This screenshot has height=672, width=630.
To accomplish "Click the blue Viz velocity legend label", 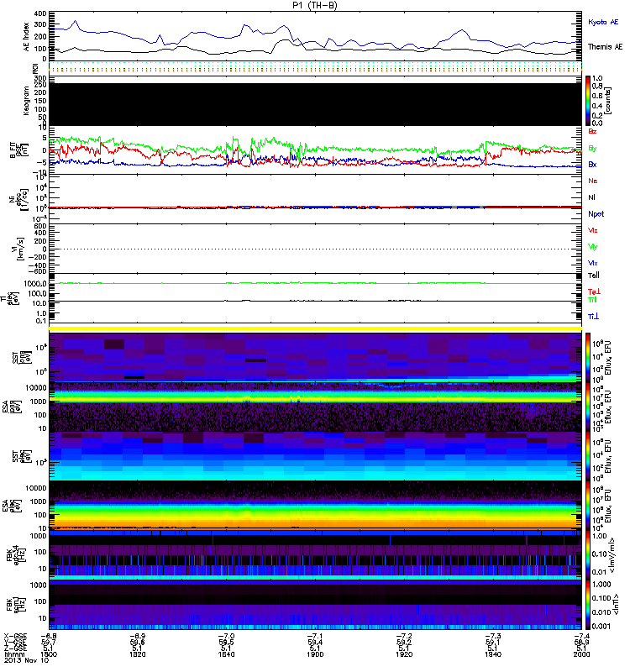I will coord(593,263).
